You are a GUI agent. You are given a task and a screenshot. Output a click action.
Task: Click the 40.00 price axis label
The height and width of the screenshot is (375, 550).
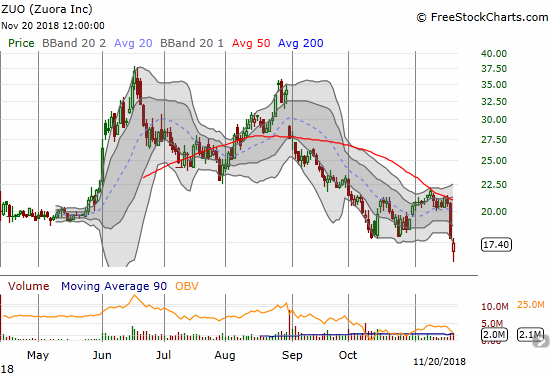(x=494, y=54)
